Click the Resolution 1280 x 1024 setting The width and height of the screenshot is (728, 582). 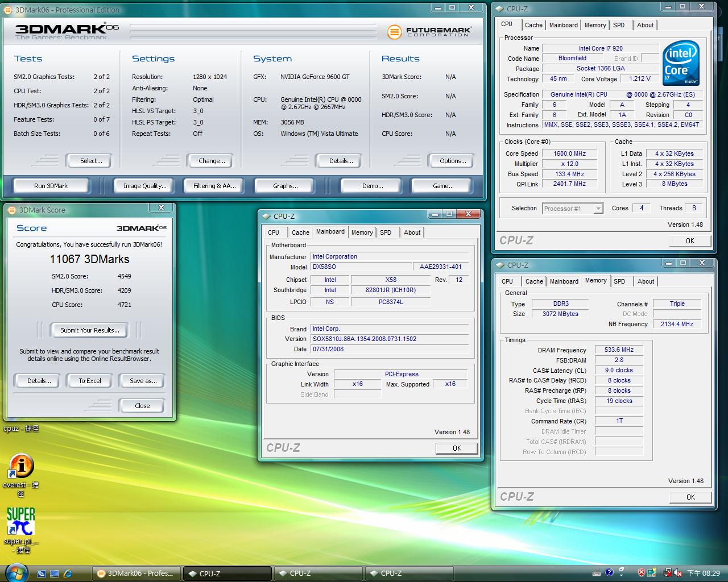[210, 77]
